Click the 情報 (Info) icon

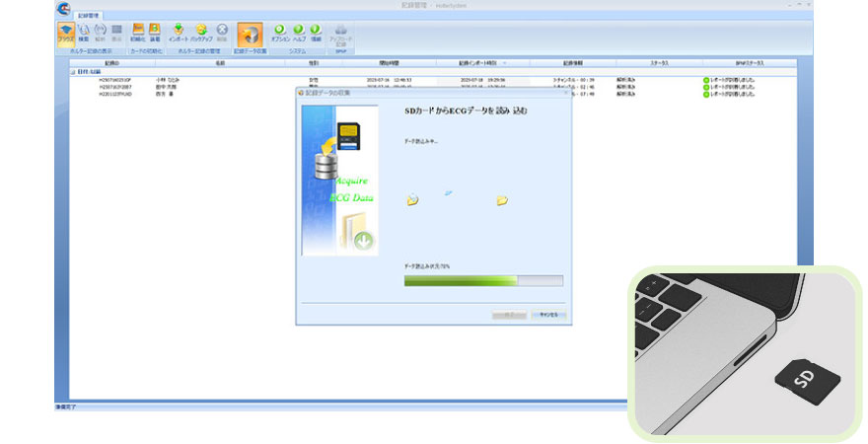316,33
